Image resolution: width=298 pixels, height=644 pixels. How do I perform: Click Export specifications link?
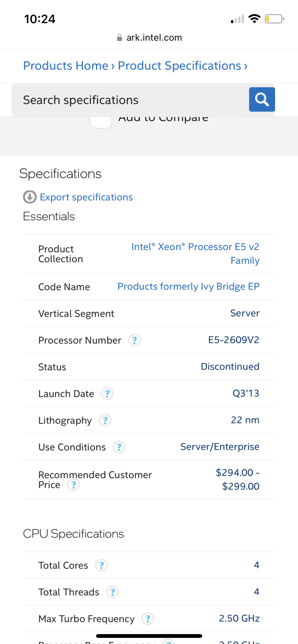[86, 197]
